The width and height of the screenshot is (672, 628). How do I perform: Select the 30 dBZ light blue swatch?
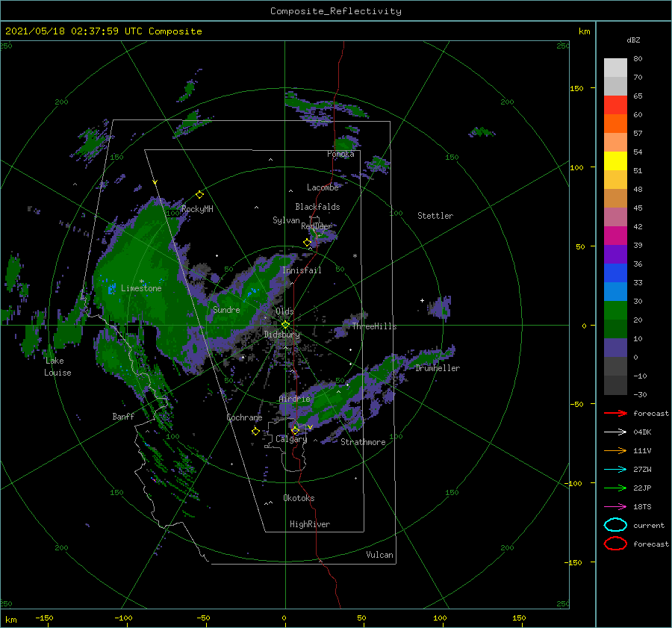coord(615,291)
